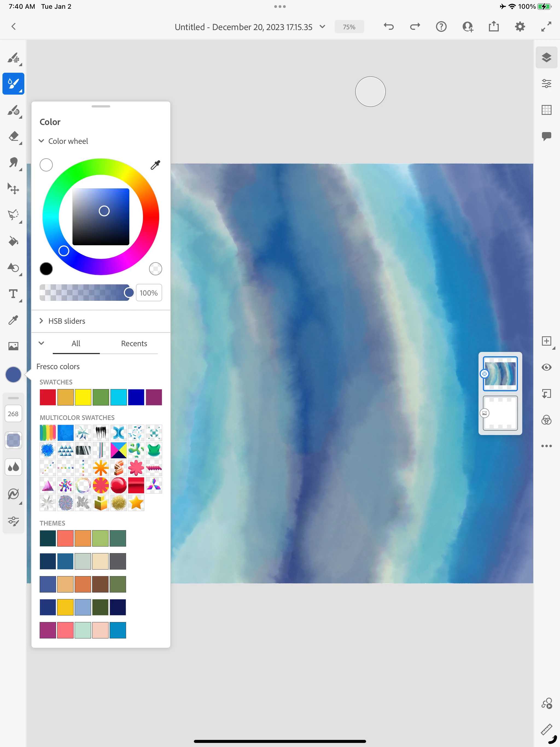
Task: Select the Eraser tool
Action: (x=13, y=136)
